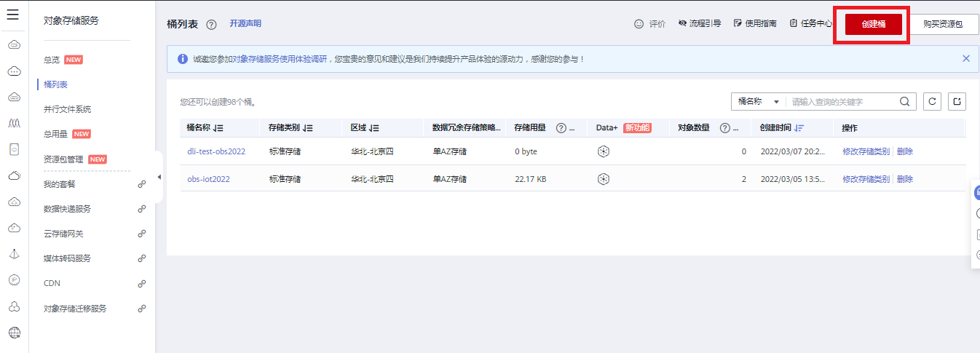980x353 pixels.
Task: Click the 数据冗余存储策略 column header
Action: click(x=467, y=128)
